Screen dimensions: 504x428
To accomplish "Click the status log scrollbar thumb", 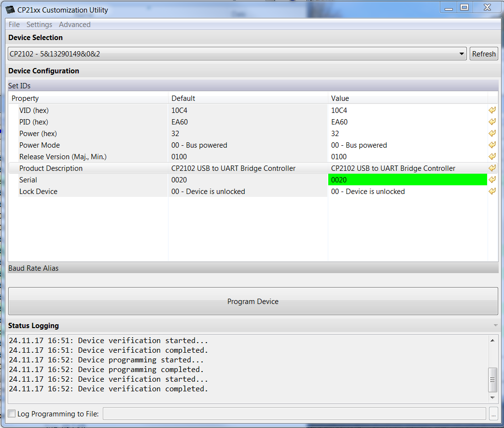I will [492, 380].
